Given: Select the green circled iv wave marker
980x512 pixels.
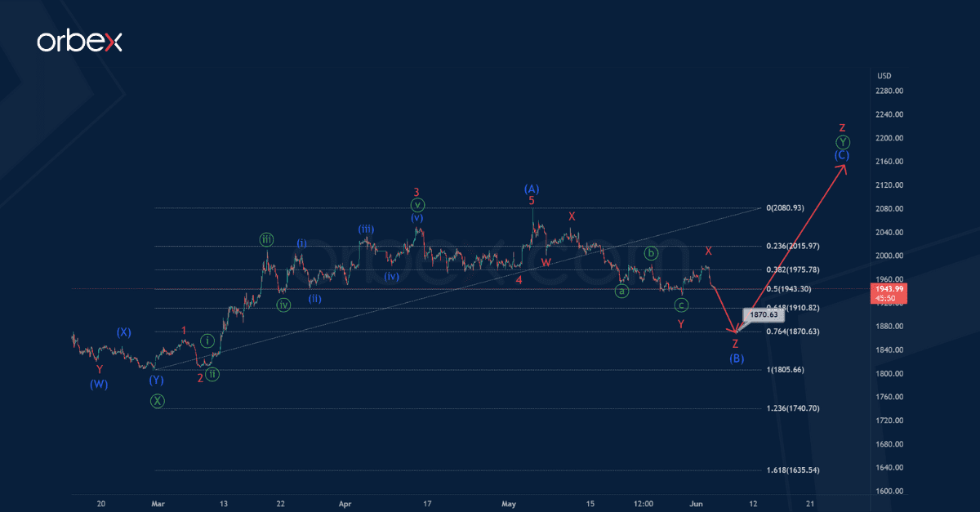Looking at the screenshot, I should coord(283,305).
